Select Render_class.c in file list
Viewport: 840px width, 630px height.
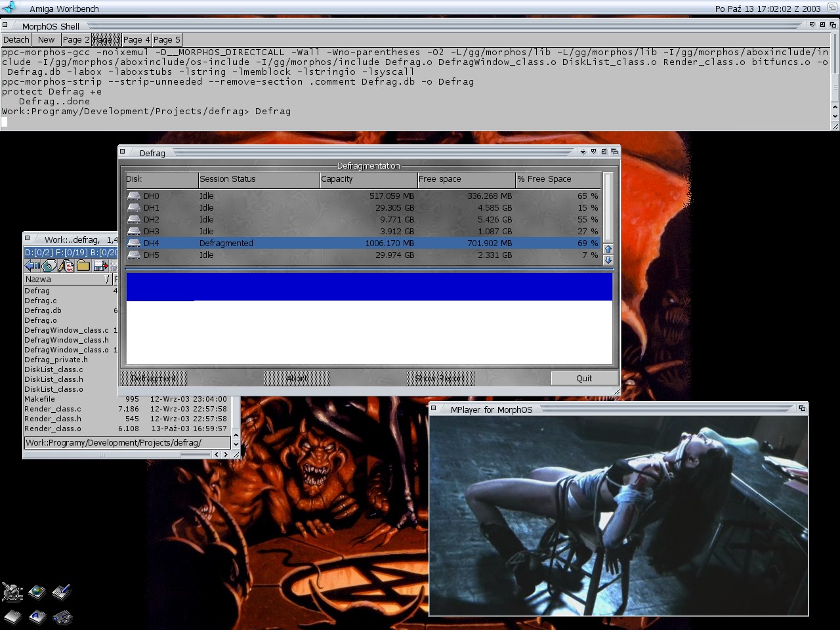[53, 409]
